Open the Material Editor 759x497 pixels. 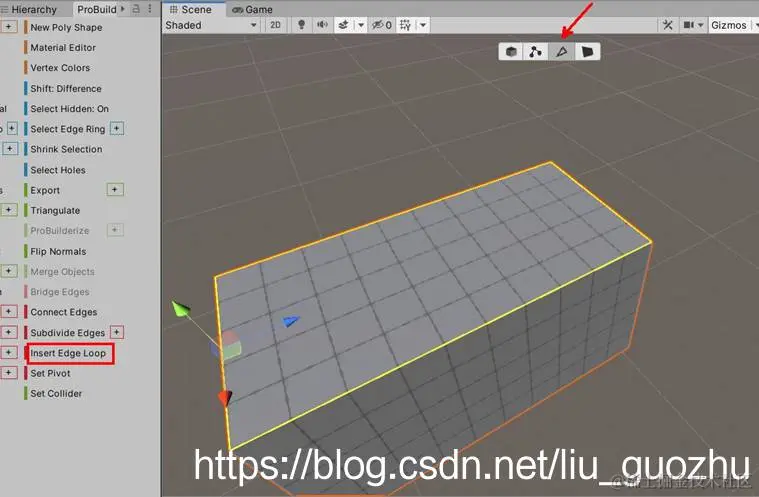[63, 47]
